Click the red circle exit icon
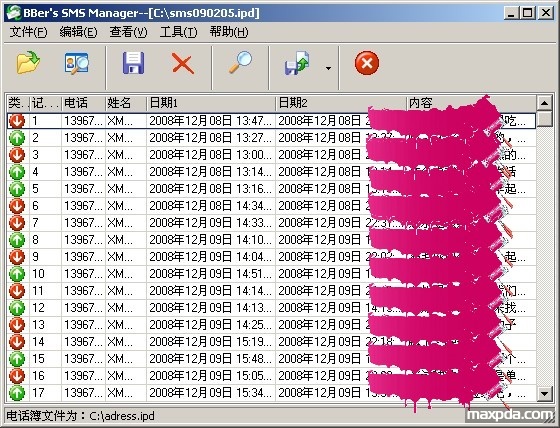The image size is (560, 428). point(366,63)
